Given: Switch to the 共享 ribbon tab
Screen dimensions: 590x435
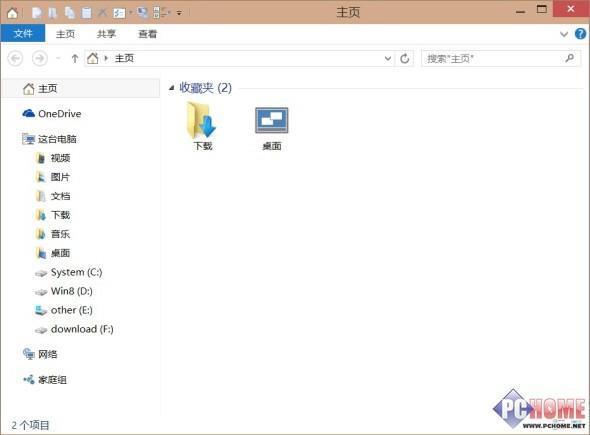Looking at the screenshot, I should coord(106,34).
